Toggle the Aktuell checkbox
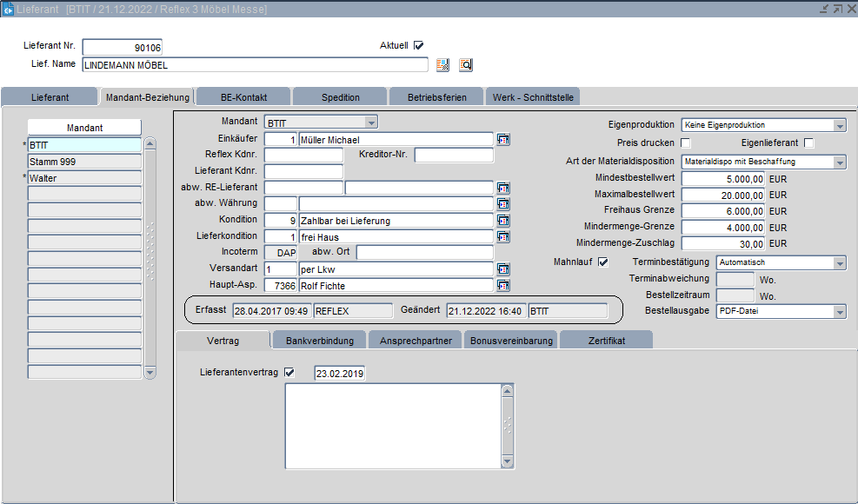This screenshot has width=858, height=504. (418, 45)
